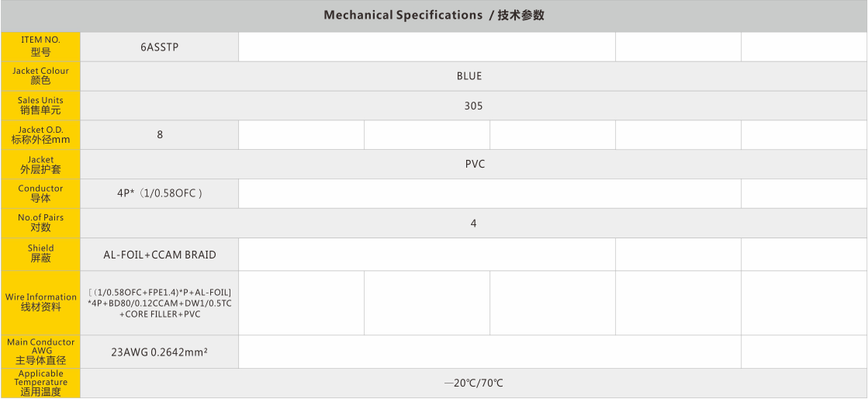Select the Conductor row label
This screenshot has width=868, height=399.
tap(40, 193)
